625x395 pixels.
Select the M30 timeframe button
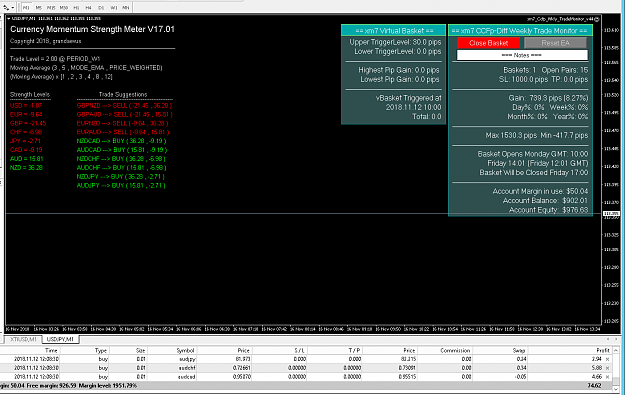[x=64, y=8]
